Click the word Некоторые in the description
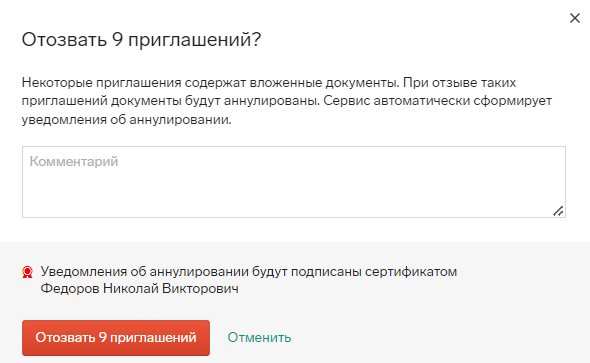Viewport: 590px width, 363px height. (x=57, y=82)
